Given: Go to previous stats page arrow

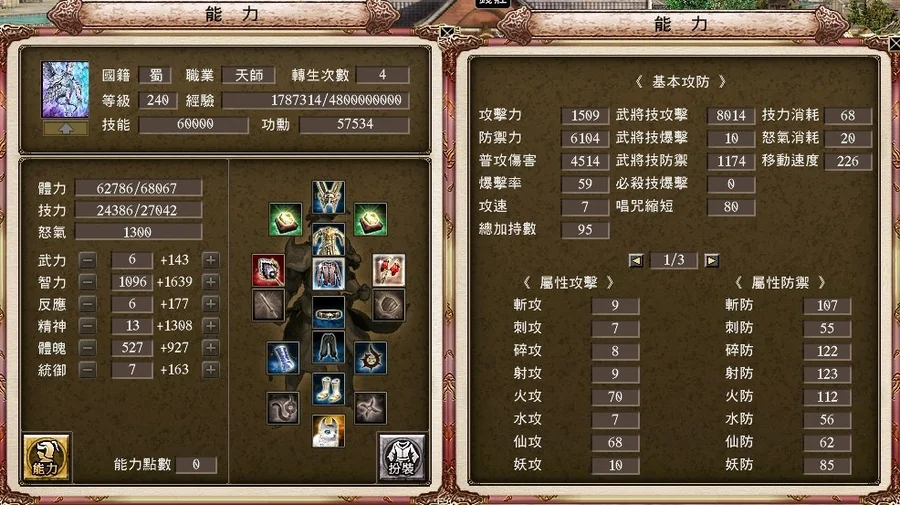Looking at the screenshot, I should click(635, 261).
